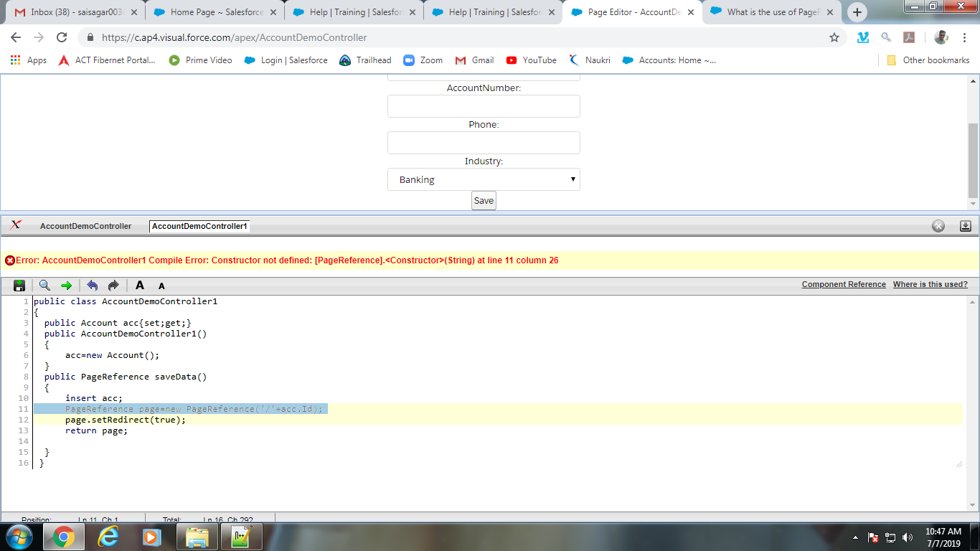Select the magnifier search icon in editor toolbar
This screenshot has width=980, height=551.
[x=44, y=285]
